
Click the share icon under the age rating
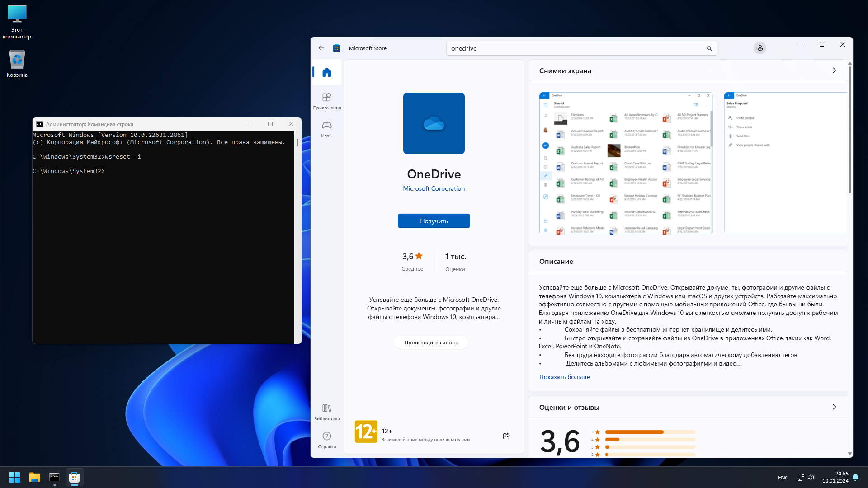[506, 436]
